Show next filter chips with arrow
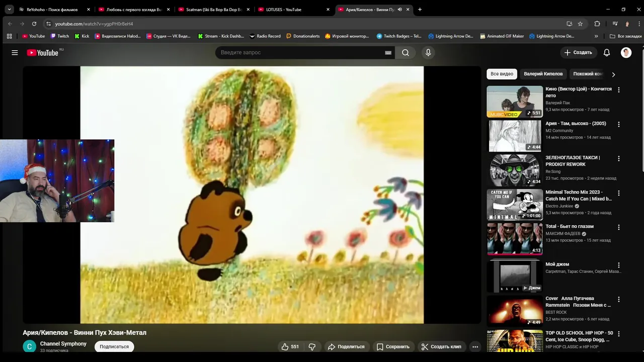Screen dimensions: 644x362 613,74
